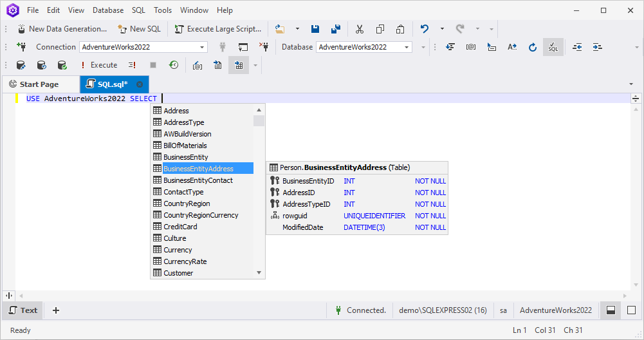Click the New Connection plug icon
Image resolution: width=644 pixels, height=340 pixels.
pyautogui.click(x=21, y=47)
